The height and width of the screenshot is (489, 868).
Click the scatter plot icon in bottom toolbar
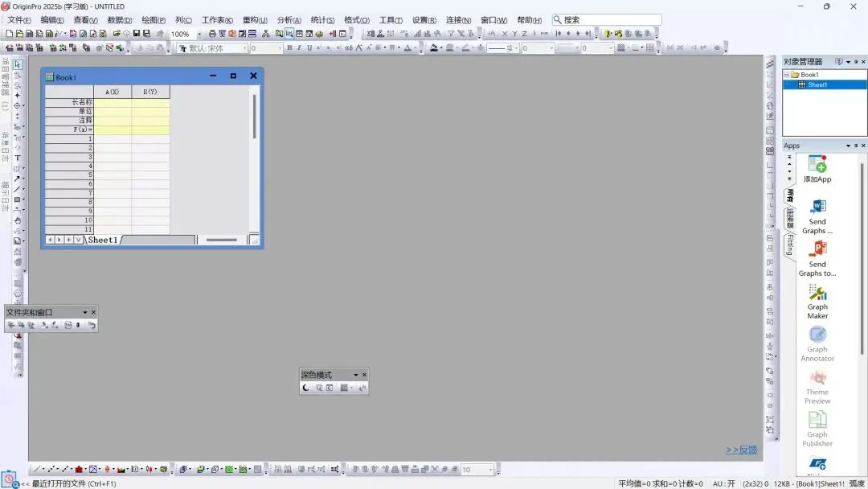coord(51,470)
